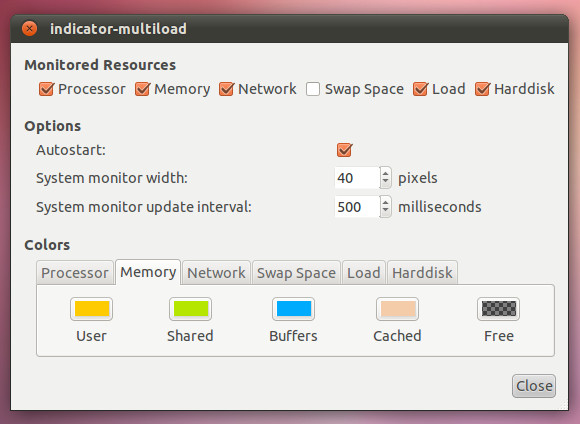Disable Network monitoring checkbox
Screen dimensions: 580x424
(x=226, y=89)
